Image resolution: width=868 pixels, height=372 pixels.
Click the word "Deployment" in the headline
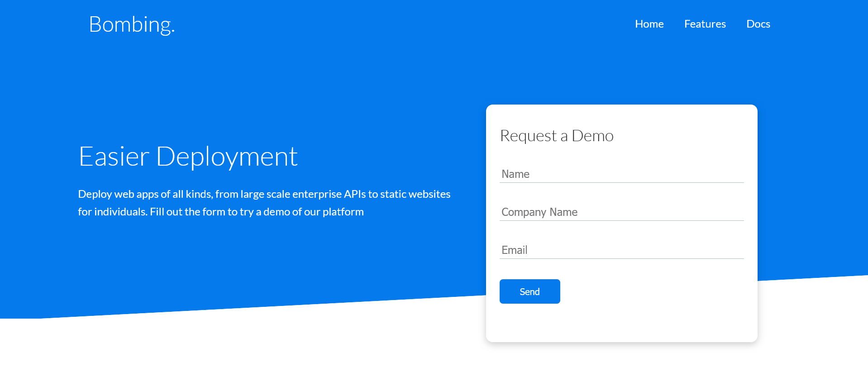click(227, 157)
